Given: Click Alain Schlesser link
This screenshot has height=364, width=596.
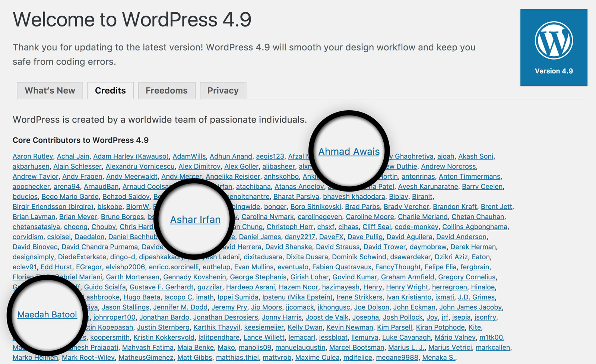Looking at the screenshot, I should pos(77,167).
